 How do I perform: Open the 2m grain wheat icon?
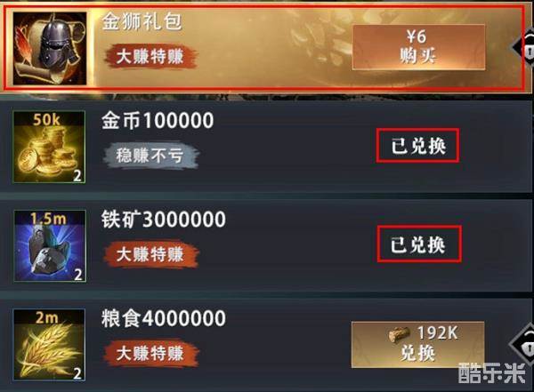tap(49, 345)
